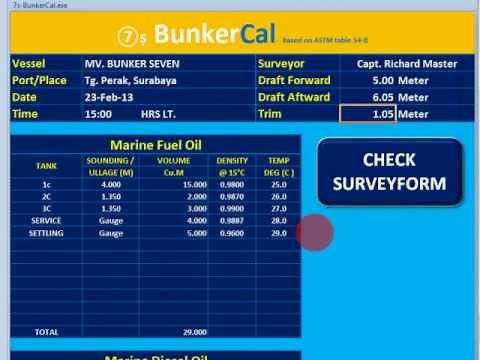This screenshot has height=360, width=480.
Task: Click the HRS LT. time unit label
Action: pos(158,114)
